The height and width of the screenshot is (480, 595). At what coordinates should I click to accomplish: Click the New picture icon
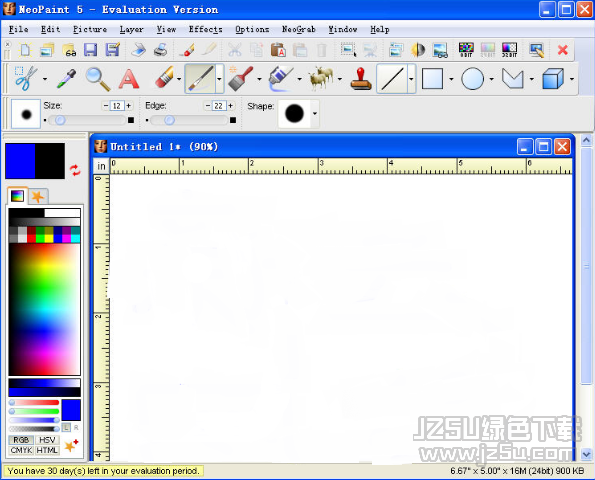click(25, 50)
